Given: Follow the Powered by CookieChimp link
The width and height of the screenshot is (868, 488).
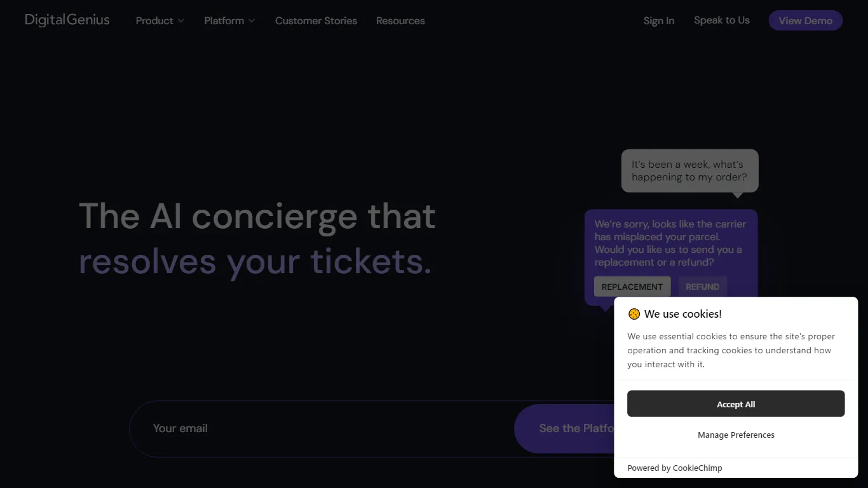Looking at the screenshot, I should pos(674,468).
